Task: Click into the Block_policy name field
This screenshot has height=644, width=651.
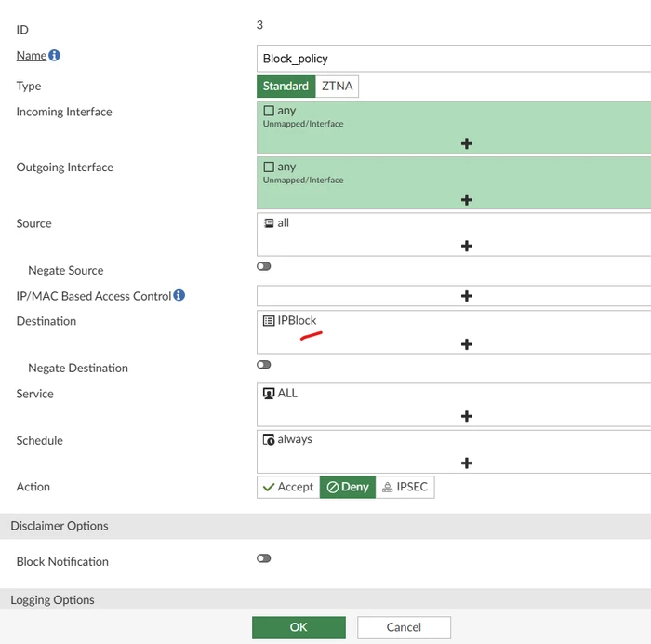Action: [x=454, y=59]
